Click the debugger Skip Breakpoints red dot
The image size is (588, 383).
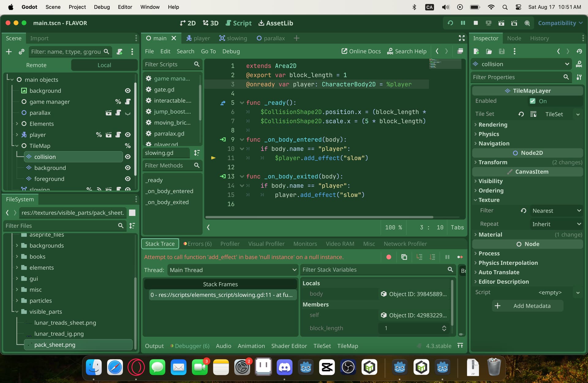389,257
